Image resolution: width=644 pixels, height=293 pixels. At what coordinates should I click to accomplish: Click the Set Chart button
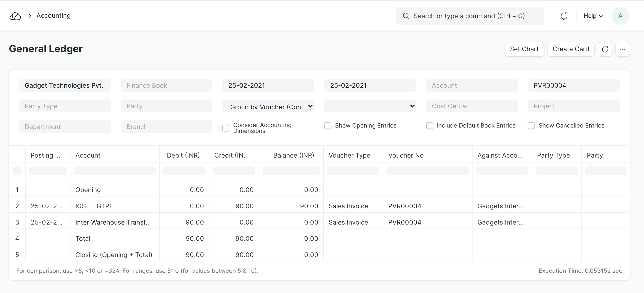pos(524,49)
